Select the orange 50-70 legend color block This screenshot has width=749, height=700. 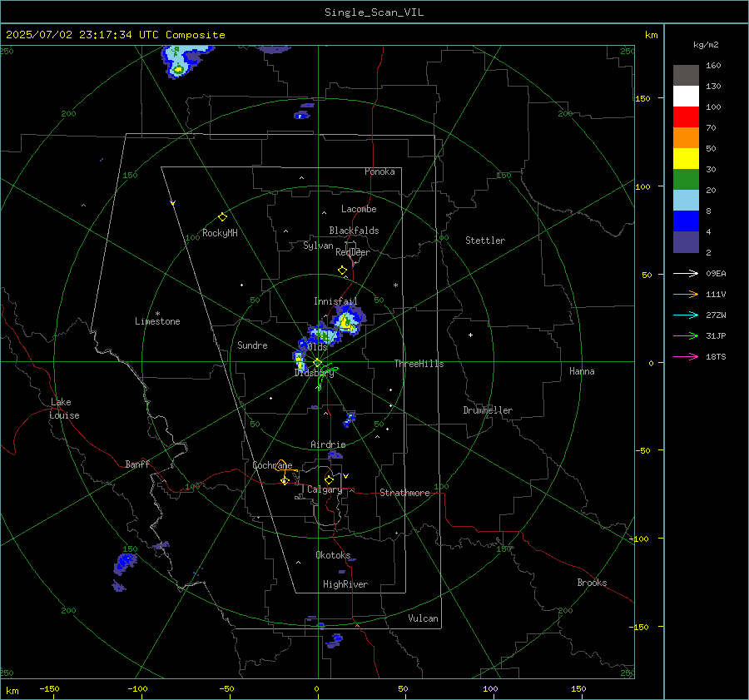pyautogui.click(x=686, y=138)
